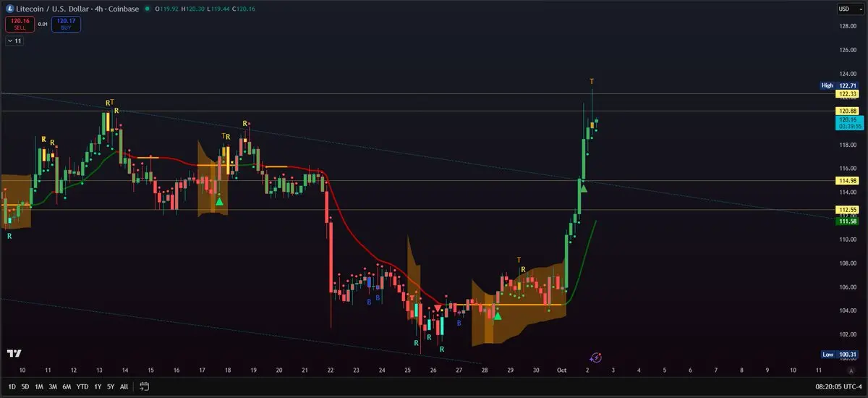Click the 22 date label on the time axis
The height and width of the screenshot is (398, 868).
(330, 371)
